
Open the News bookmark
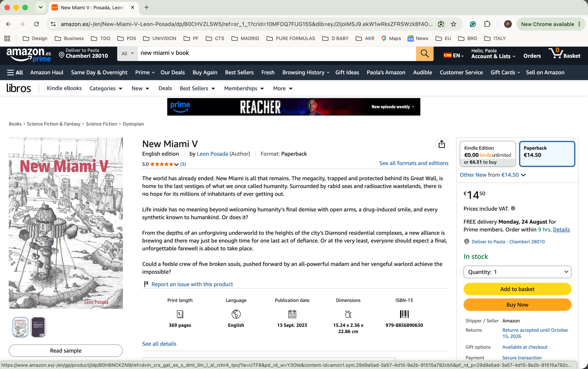[x=418, y=38]
